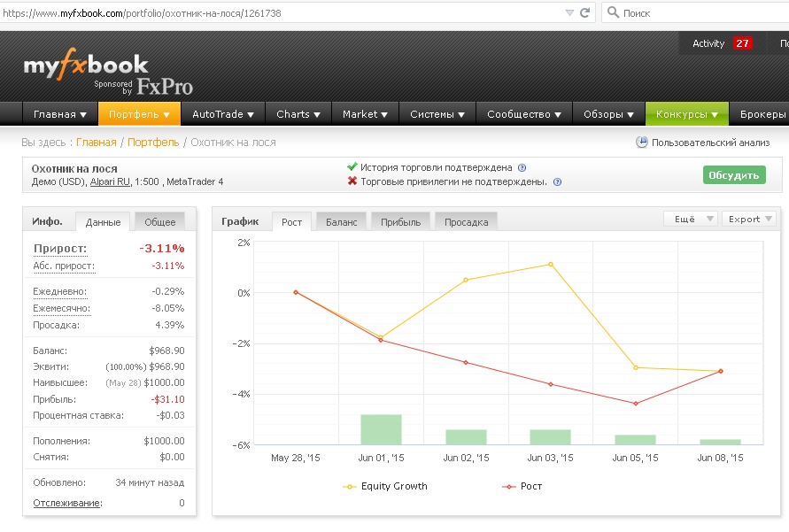Click the search magnifier icon

[x=613, y=12]
